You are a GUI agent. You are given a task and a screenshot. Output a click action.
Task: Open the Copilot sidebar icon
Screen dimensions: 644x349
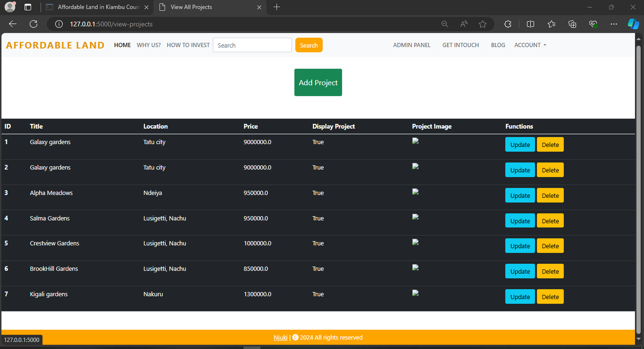pos(633,24)
